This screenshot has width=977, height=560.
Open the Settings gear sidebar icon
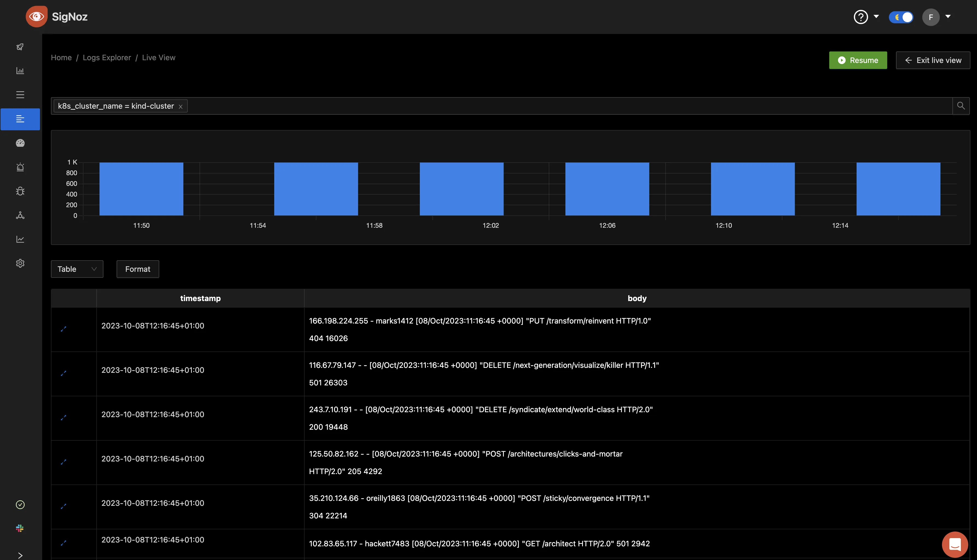pyautogui.click(x=20, y=264)
